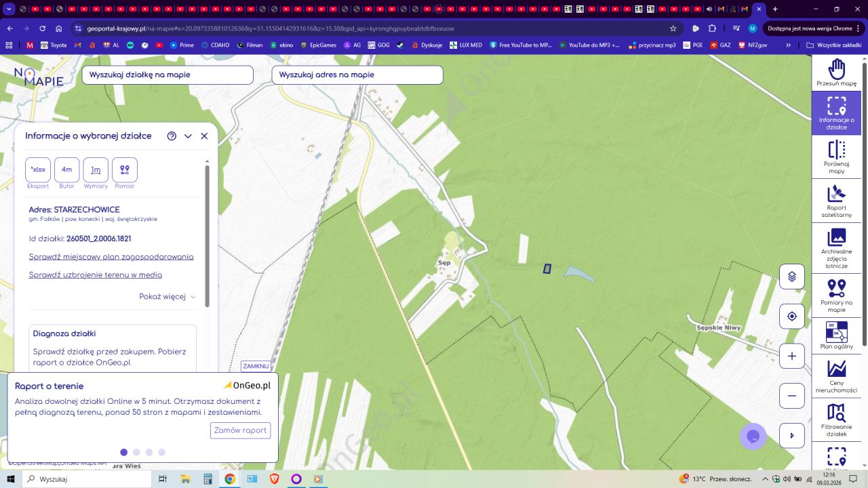Open map layers selector

(x=791, y=277)
